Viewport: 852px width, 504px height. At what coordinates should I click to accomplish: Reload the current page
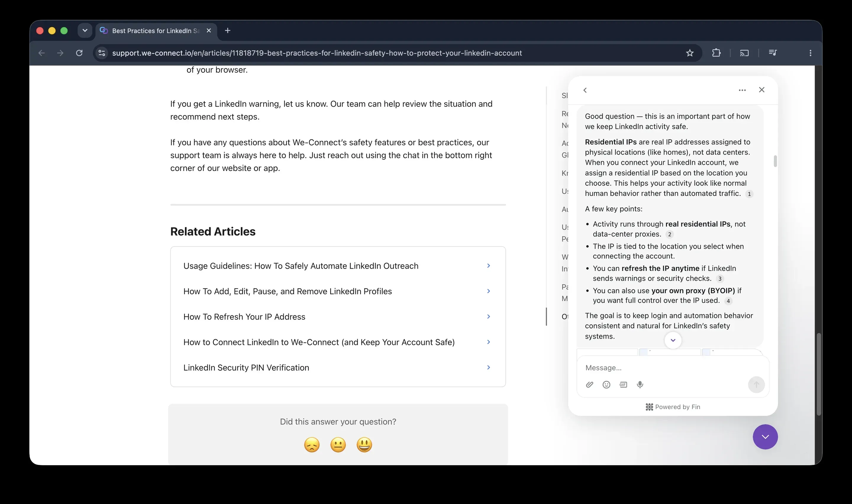tap(79, 53)
